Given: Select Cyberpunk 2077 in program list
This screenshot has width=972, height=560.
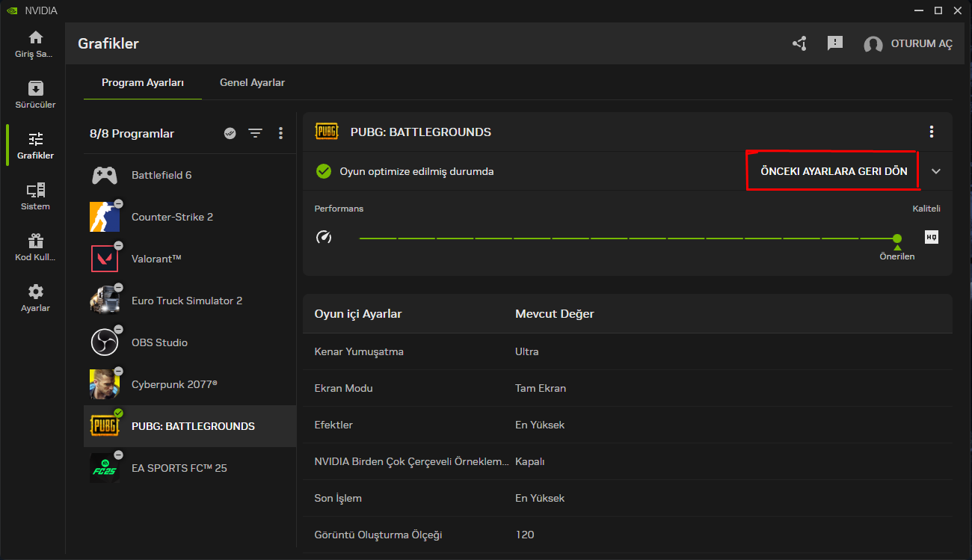Looking at the screenshot, I should point(190,384).
